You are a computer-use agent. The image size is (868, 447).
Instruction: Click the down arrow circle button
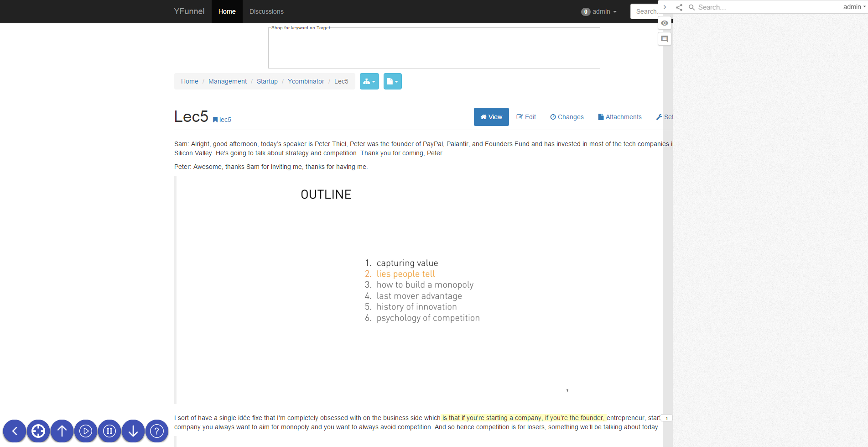pos(133,431)
